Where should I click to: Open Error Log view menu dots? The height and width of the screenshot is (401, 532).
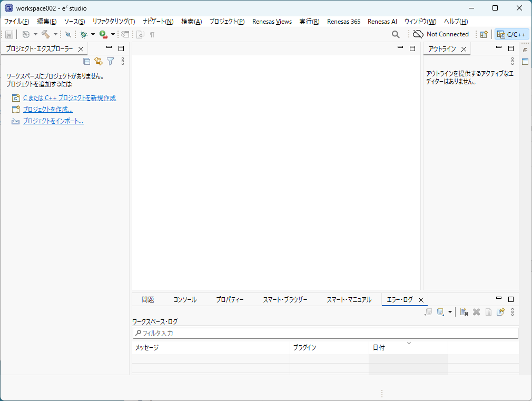point(513,312)
